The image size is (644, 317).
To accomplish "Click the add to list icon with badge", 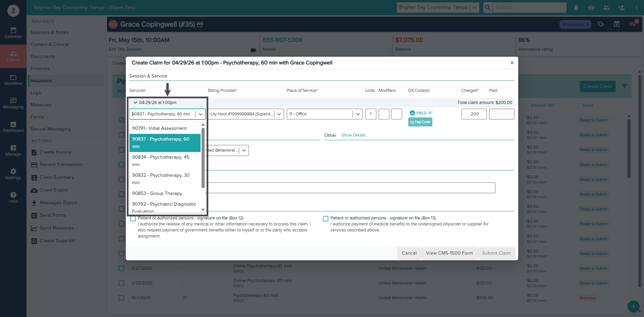I will 632,24.
